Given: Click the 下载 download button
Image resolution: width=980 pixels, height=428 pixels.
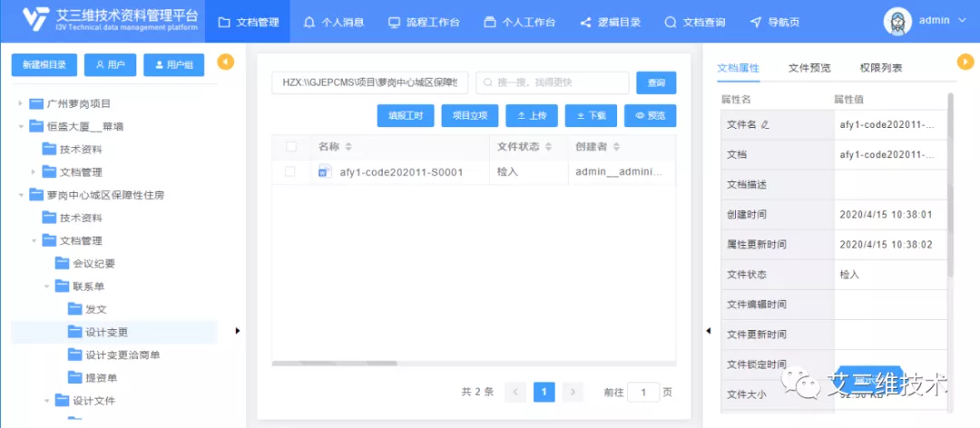Looking at the screenshot, I should 592,115.
